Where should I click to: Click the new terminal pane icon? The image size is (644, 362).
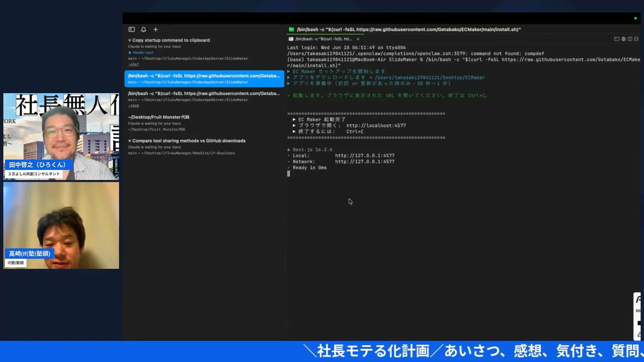coord(616,39)
